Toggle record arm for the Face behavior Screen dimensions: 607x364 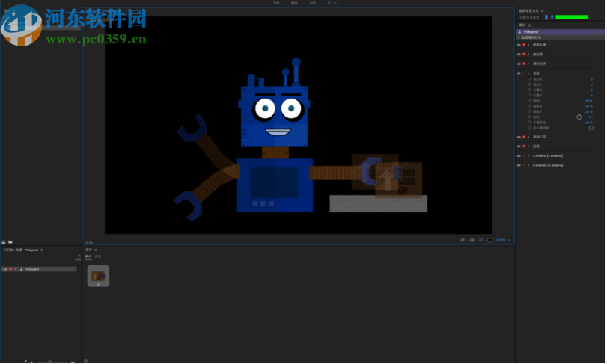tap(524, 45)
